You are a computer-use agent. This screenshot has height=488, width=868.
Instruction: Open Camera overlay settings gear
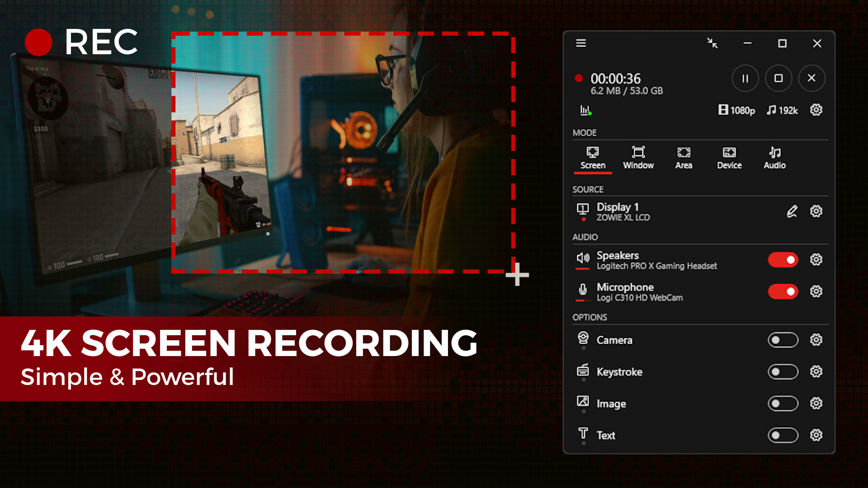815,340
